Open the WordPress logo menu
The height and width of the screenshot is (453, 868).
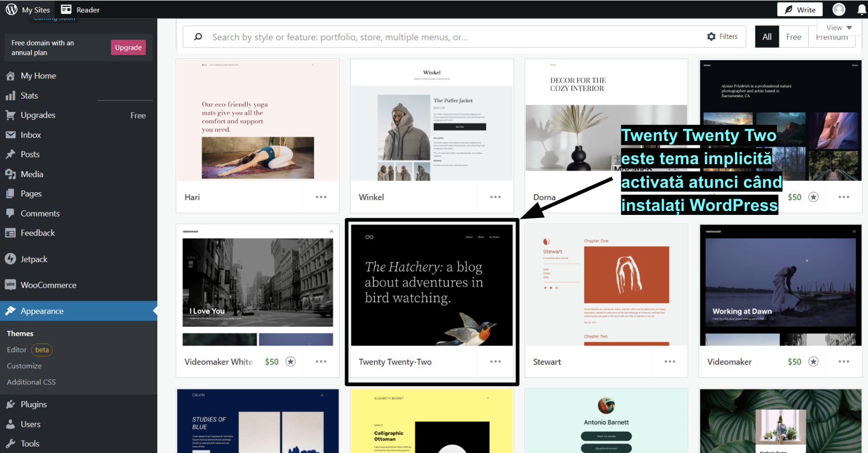pyautogui.click(x=11, y=9)
